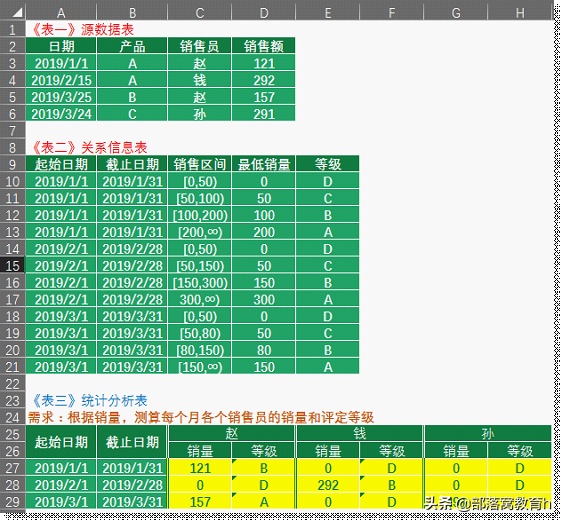565x524 pixels.
Task: Click yellow cell 121 in row 27
Action: point(200,468)
